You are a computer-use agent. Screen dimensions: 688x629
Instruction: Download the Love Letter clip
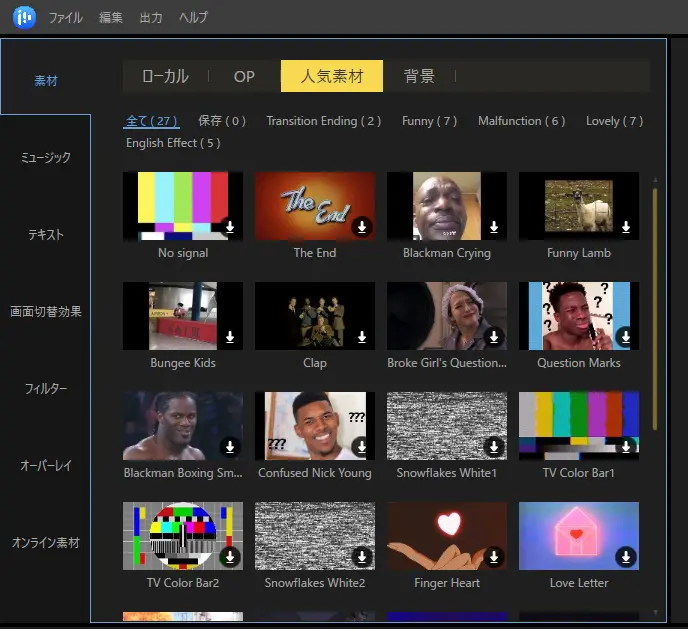tap(626, 557)
